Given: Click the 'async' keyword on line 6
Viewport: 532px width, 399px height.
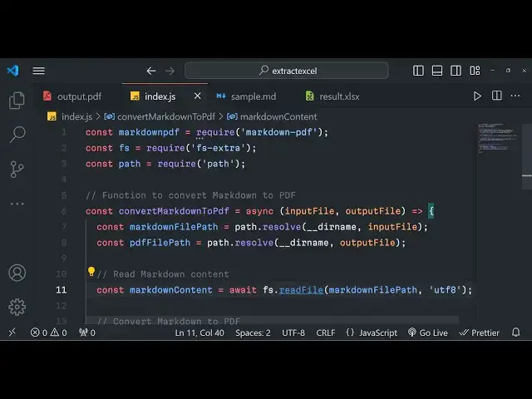Looking at the screenshot, I should tap(259, 211).
